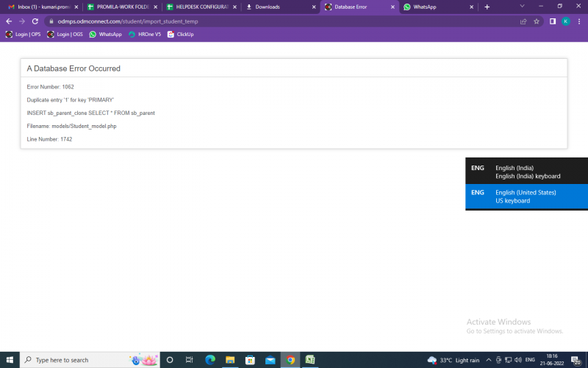The height and width of the screenshot is (368, 588).
Task: Open the Chrome profile avatar
Action: pyautogui.click(x=565, y=21)
